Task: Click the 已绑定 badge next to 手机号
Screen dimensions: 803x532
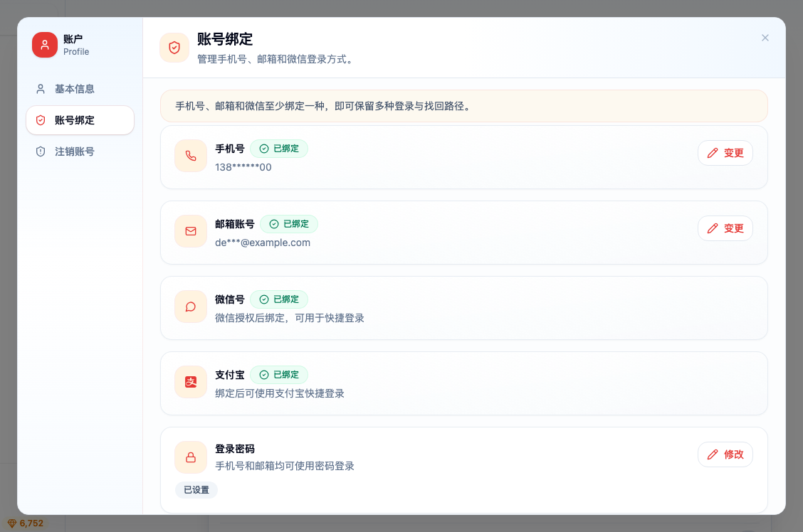Action: coord(279,149)
